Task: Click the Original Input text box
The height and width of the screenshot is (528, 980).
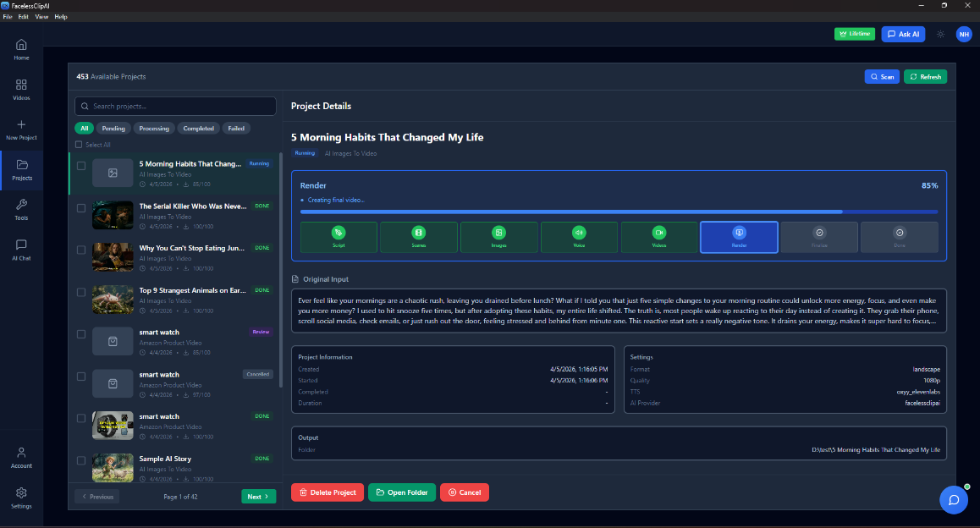Action: point(619,311)
